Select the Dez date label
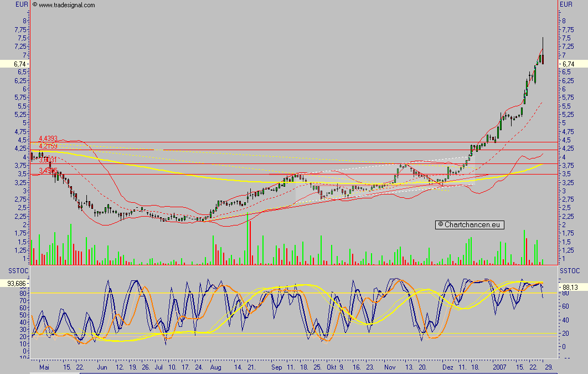Image resolution: width=588 pixels, height=374 pixels. click(x=448, y=367)
